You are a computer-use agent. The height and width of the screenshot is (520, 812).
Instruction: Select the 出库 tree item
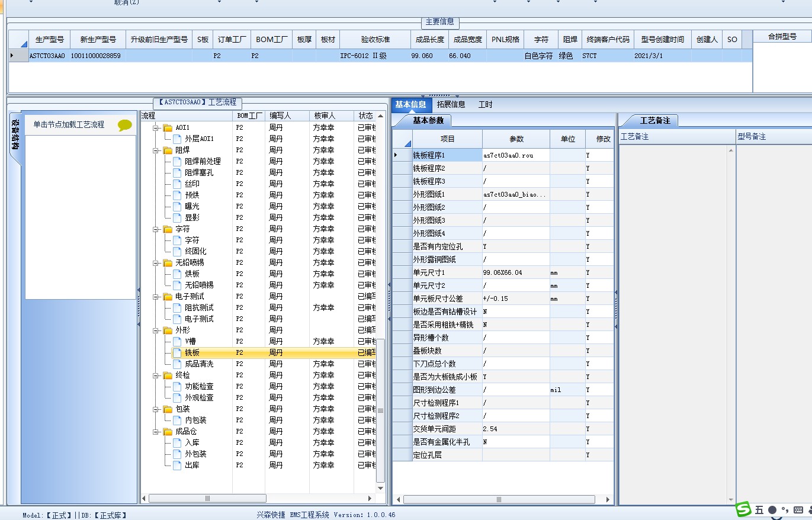pos(192,465)
